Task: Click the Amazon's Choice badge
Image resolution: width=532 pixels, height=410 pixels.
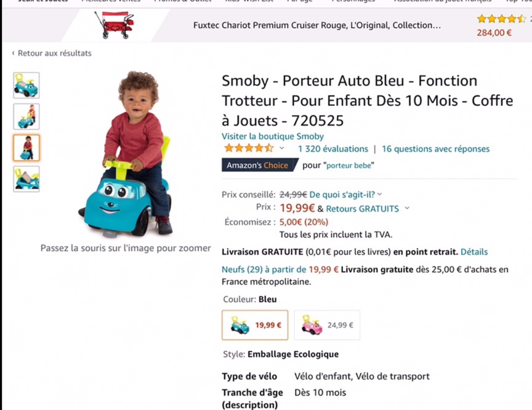Action: point(260,165)
